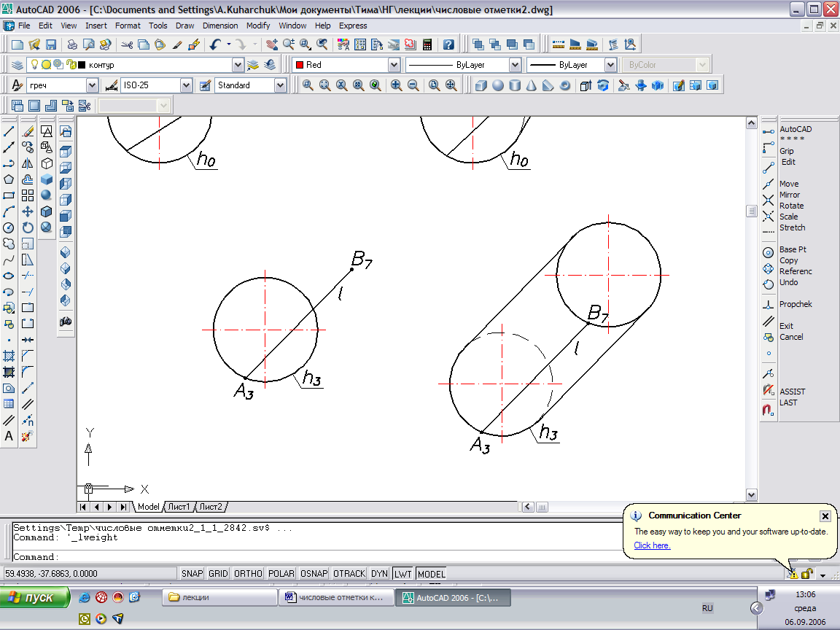Expand the контур layer dropdown
The image size is (840, 630).
238,65
